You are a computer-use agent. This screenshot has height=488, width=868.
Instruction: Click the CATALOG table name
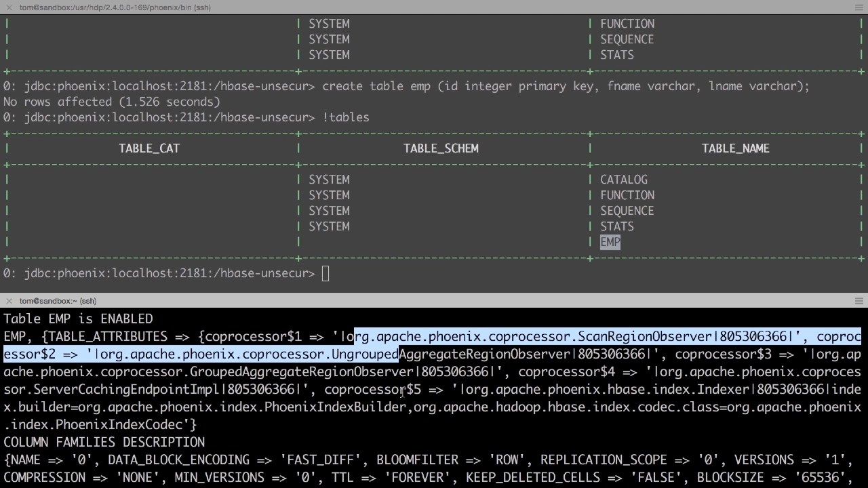click(x=624, y=180)
